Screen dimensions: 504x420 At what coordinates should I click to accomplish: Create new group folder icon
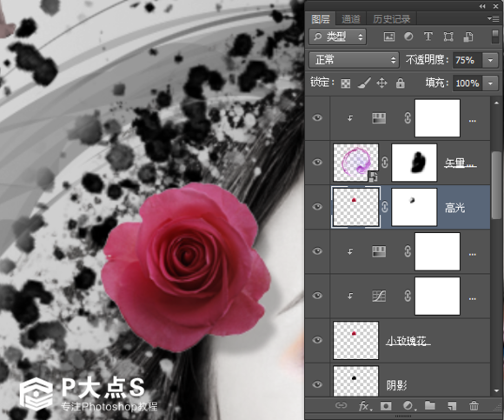pos(430,405)
